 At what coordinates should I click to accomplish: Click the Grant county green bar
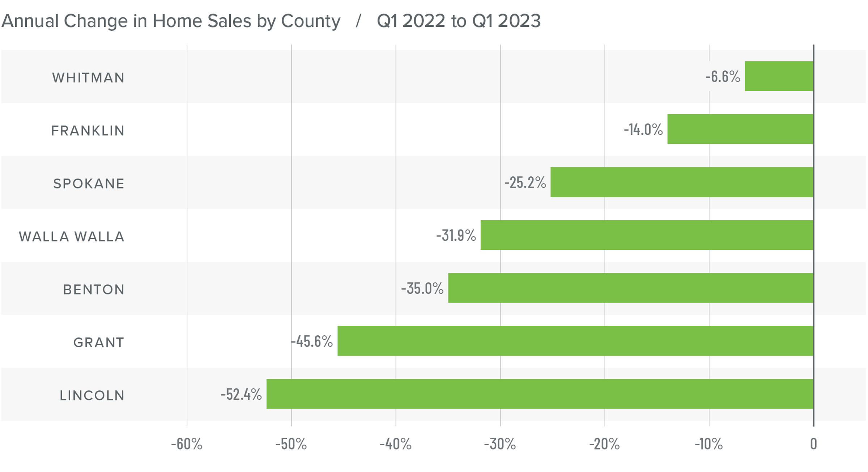[x=575, y=341]
